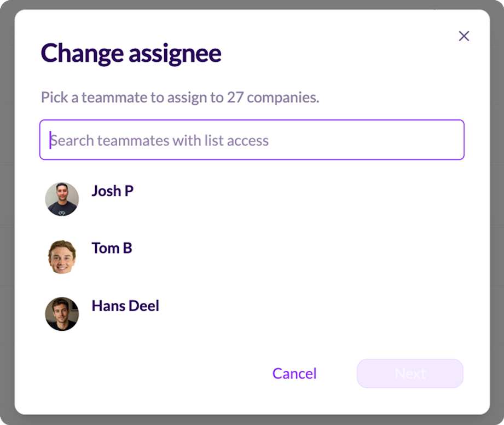
Task: Select the Tom B name label
Action: (x=112, y=248)
